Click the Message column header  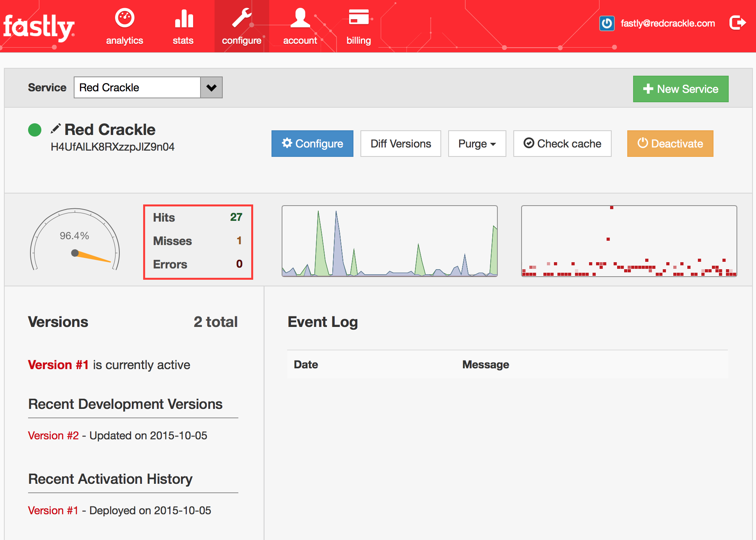[486, 364]
